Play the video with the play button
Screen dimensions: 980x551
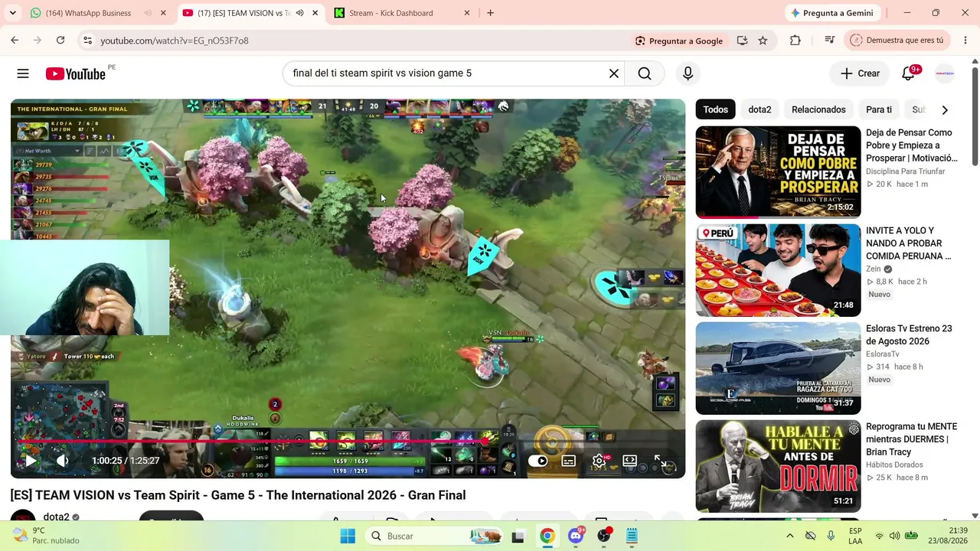(30, 460)
